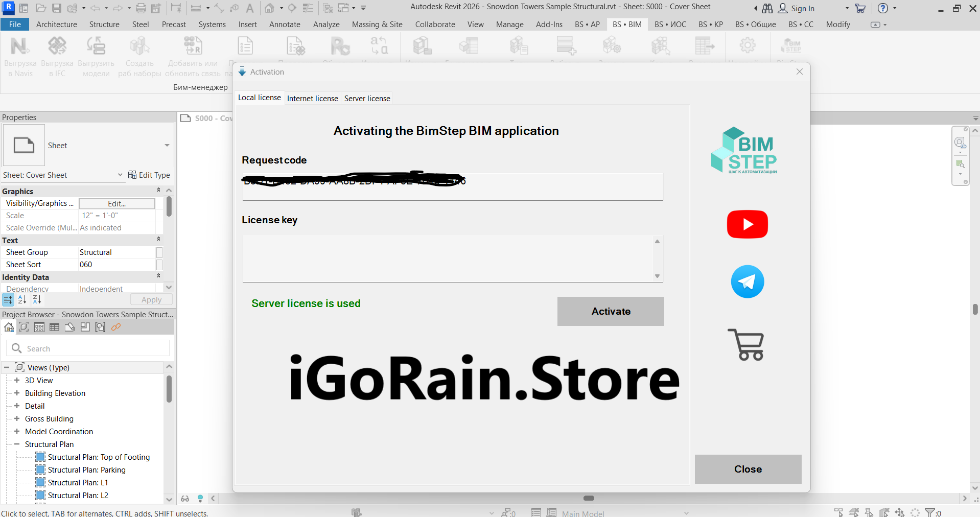The width and height of the screenshot is (980, 517).
Task: Expand the 3D View tree node
Action: coord(17,381)
